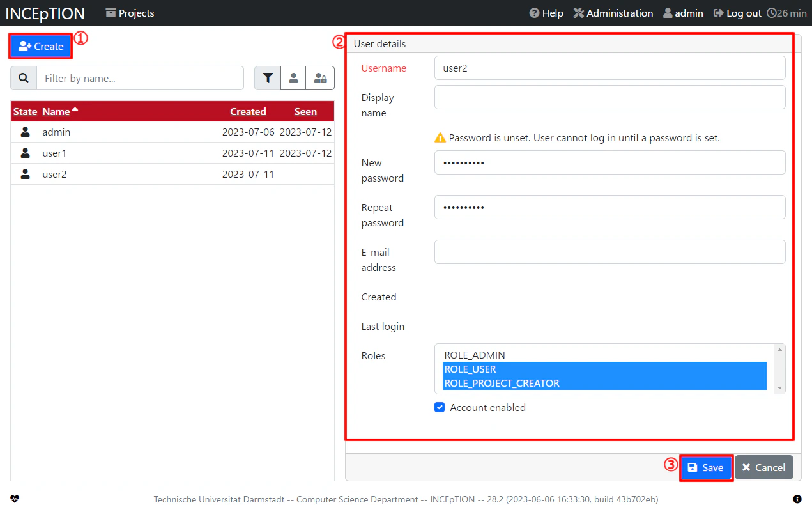Create a new user
This screenshot has width=812, height=505.
pos(41,46)
